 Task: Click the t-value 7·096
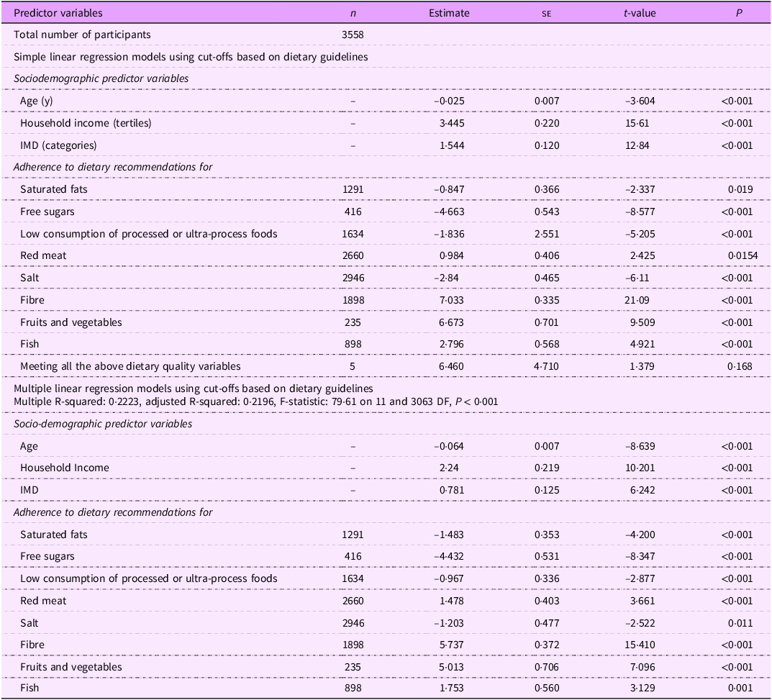[643, 667]
